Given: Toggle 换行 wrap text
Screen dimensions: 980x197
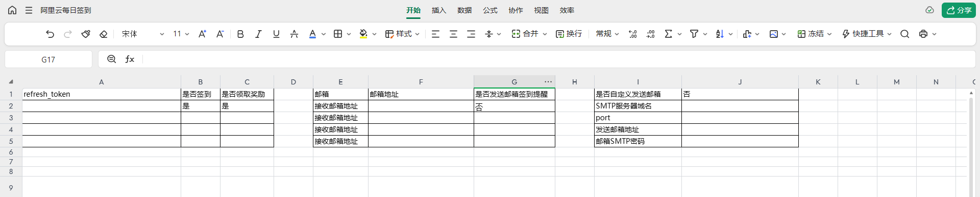Looking at the screenshot, I should (x=569, y=34).
